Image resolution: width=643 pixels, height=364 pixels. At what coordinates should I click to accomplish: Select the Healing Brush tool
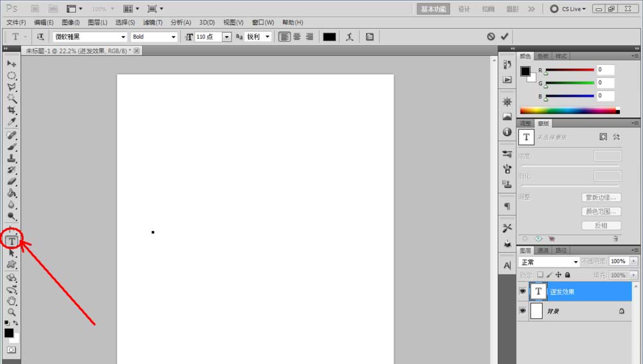click(x=12, y=136)
